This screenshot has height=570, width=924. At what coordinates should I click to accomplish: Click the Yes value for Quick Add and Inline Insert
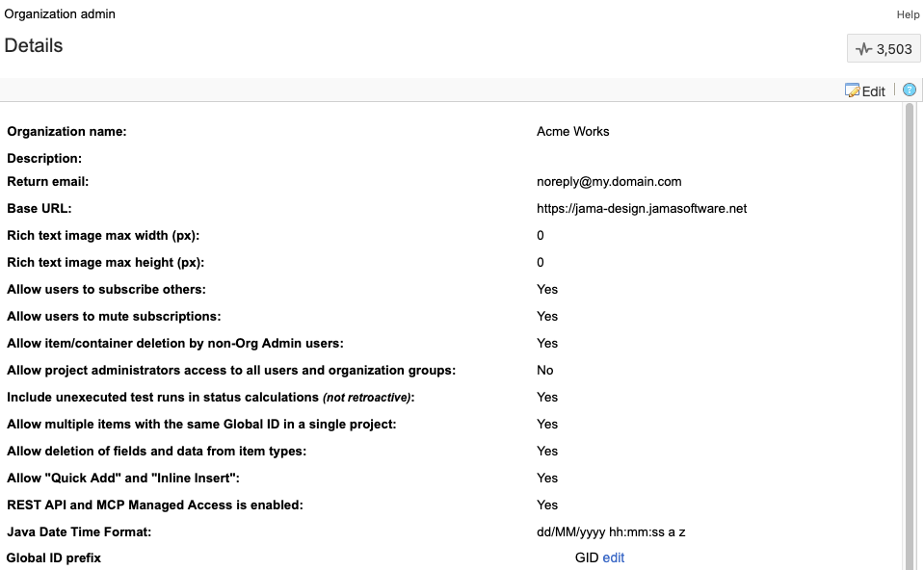point(547,479)
